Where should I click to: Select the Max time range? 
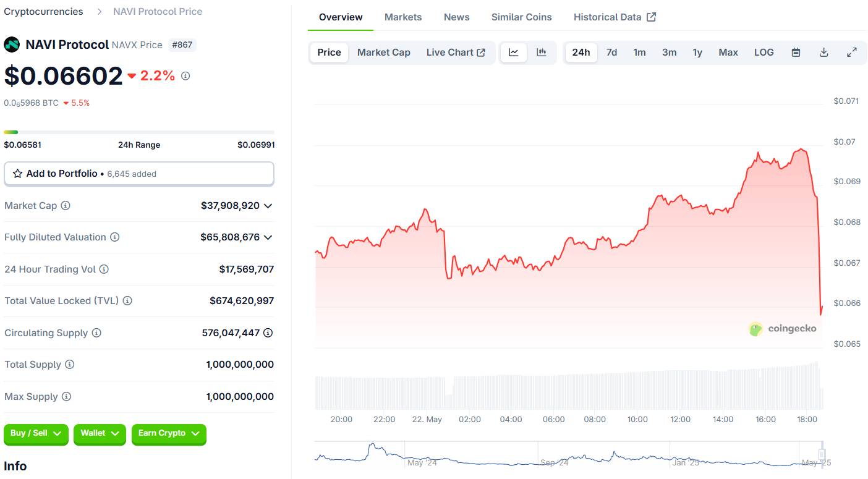point(728,53)
